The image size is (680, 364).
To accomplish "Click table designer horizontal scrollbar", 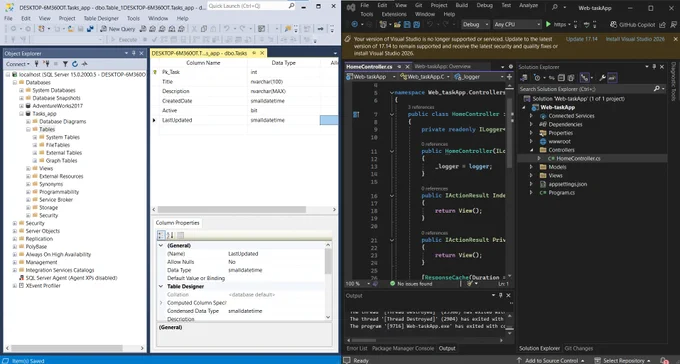I will pos(231,210).
